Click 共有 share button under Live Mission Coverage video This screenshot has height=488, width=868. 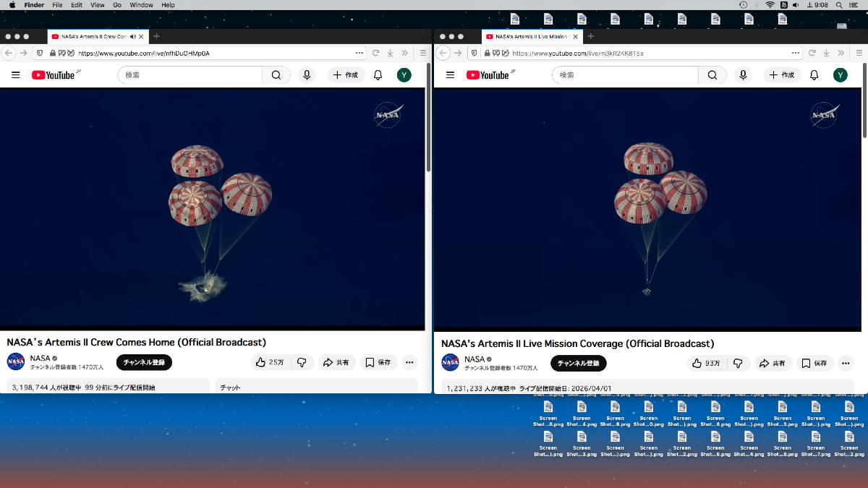click(773, 363)
